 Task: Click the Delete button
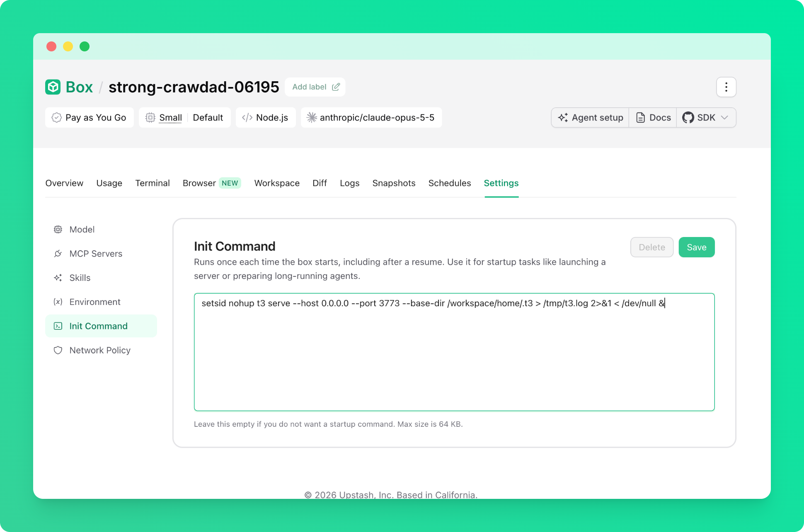(652, 247)
